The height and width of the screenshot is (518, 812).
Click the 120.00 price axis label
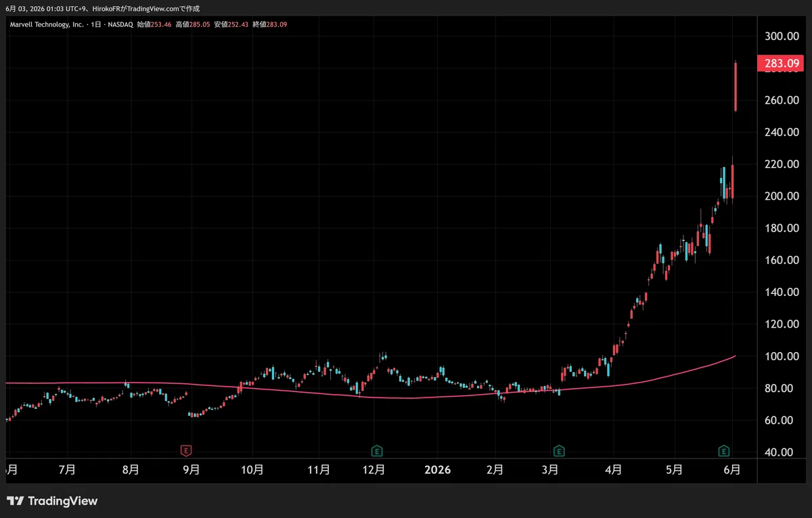(782, 324)
